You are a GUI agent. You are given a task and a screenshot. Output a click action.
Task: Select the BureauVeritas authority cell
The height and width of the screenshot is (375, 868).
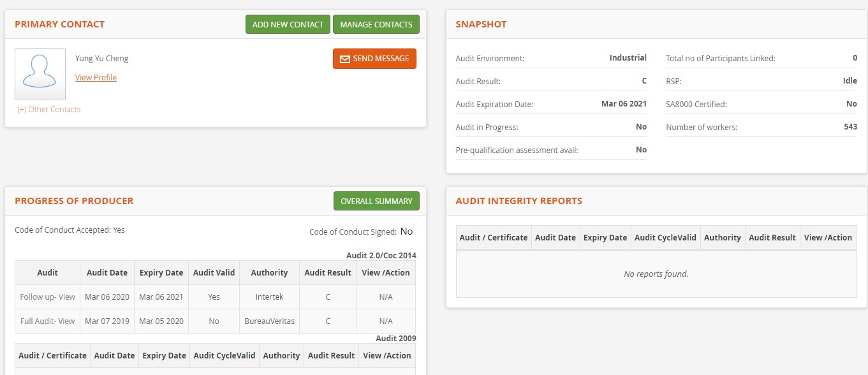click(x=269, y=321)
